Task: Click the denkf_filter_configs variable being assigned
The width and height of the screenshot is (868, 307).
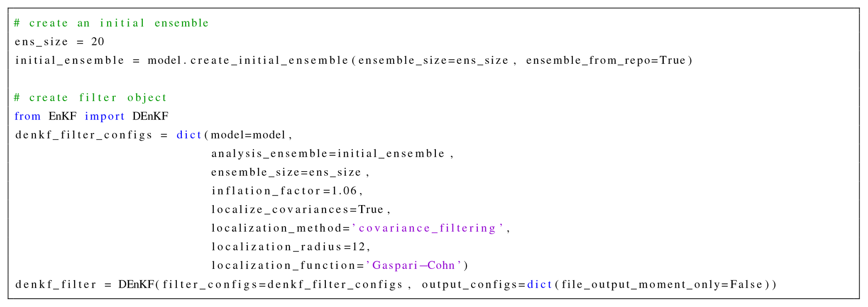Action: coord(84,135)
